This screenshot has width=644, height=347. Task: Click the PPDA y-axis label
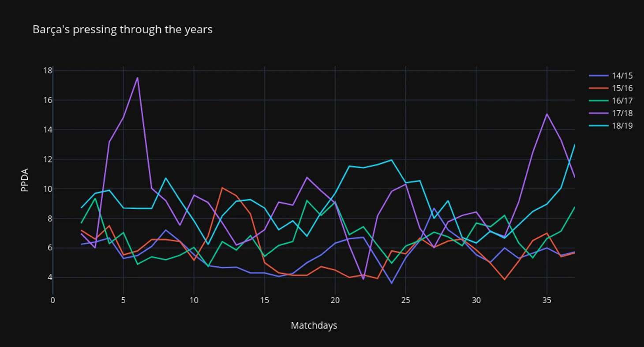click(25, 180)
